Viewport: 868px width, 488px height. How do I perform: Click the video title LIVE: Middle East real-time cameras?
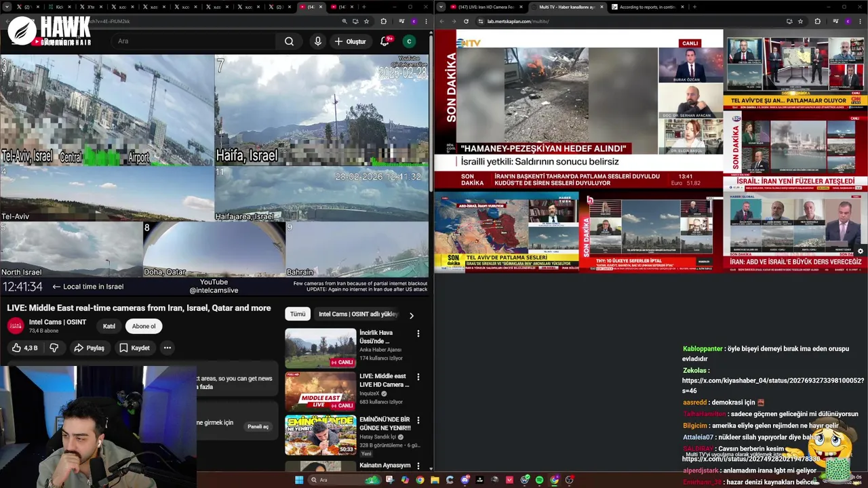[x=139, y=308]
